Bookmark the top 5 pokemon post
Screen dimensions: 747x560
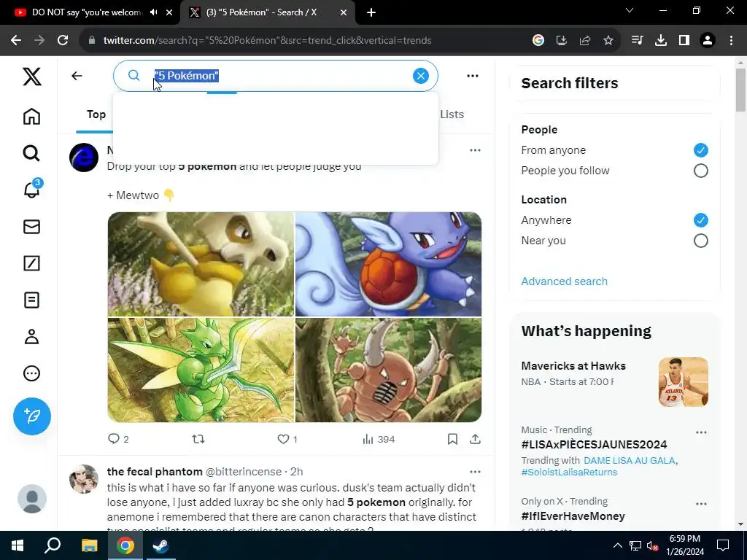[452, 439]
